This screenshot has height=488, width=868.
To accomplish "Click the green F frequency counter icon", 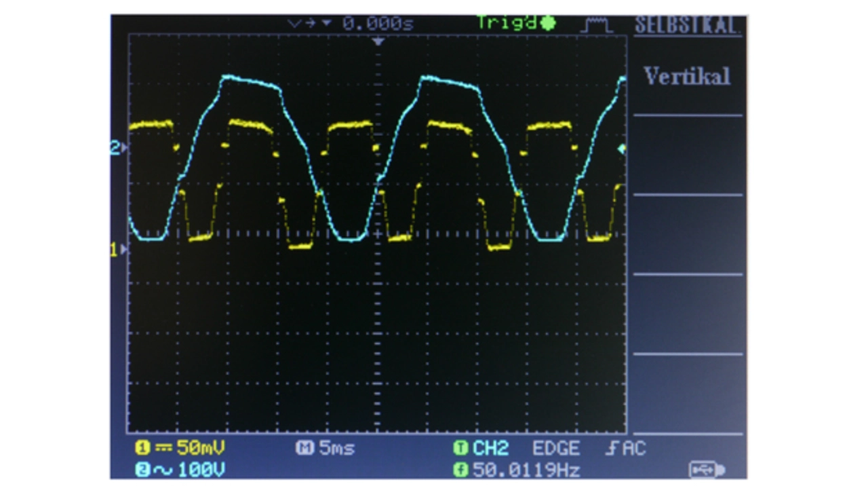I will point(460,469).
